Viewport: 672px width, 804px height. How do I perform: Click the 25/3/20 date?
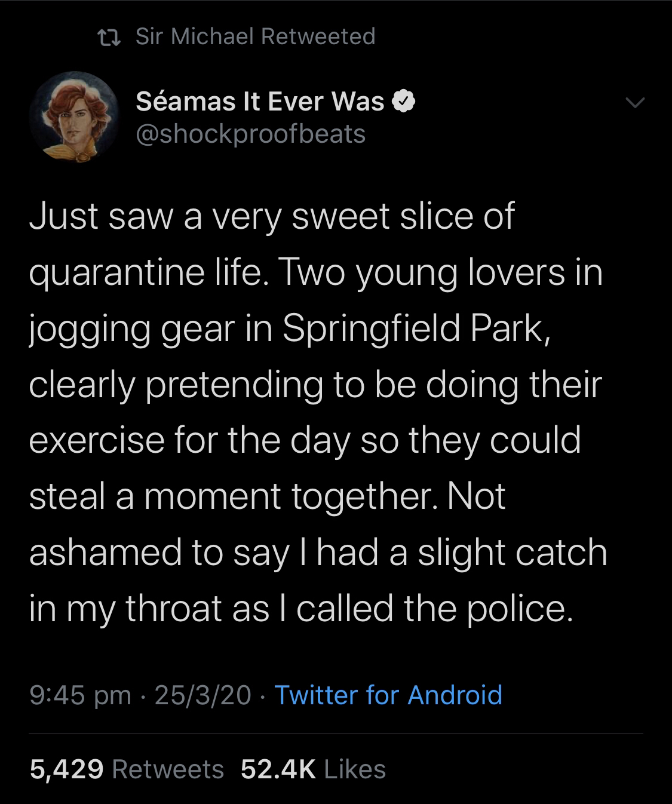point(202,695)
